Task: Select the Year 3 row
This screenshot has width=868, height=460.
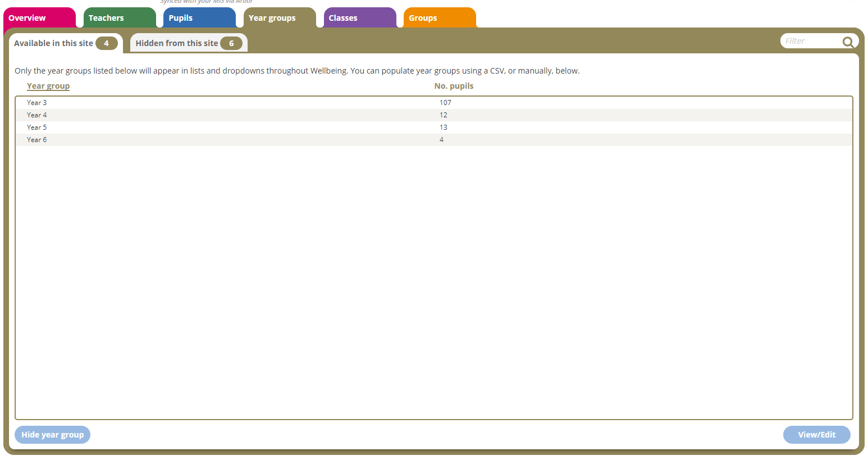Action: [225, 102]
